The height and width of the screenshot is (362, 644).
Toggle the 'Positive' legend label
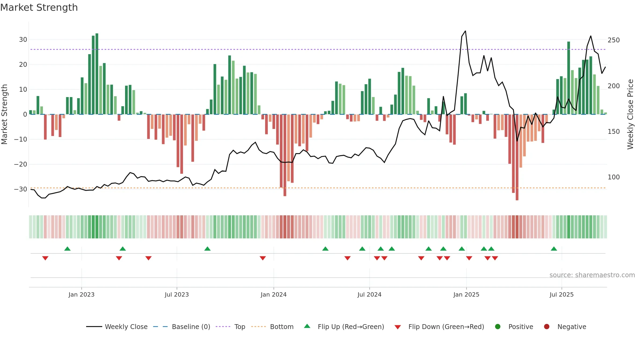(x=521, y=327)
